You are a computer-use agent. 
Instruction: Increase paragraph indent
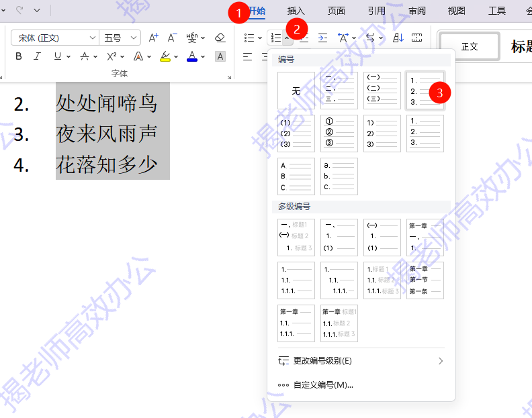[322, 38]
